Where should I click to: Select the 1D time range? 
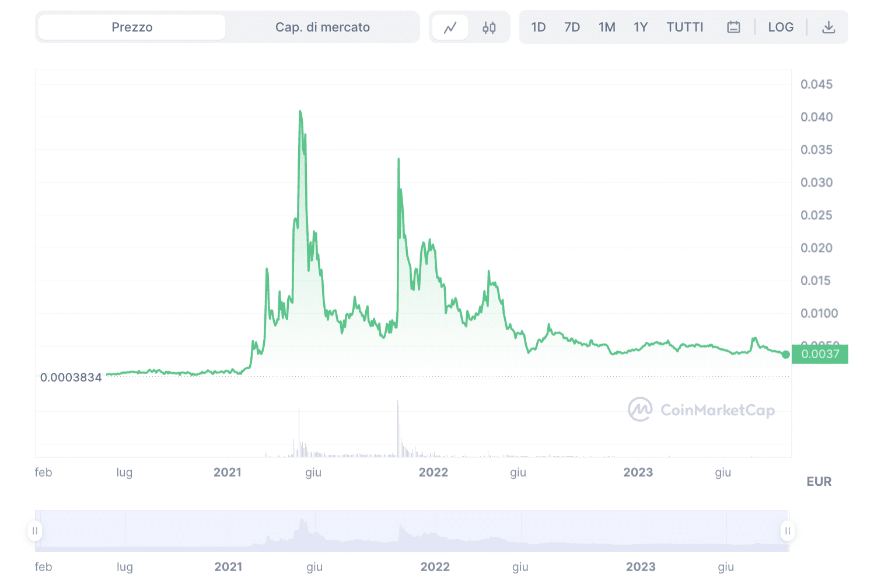click(x=538, y=27)
